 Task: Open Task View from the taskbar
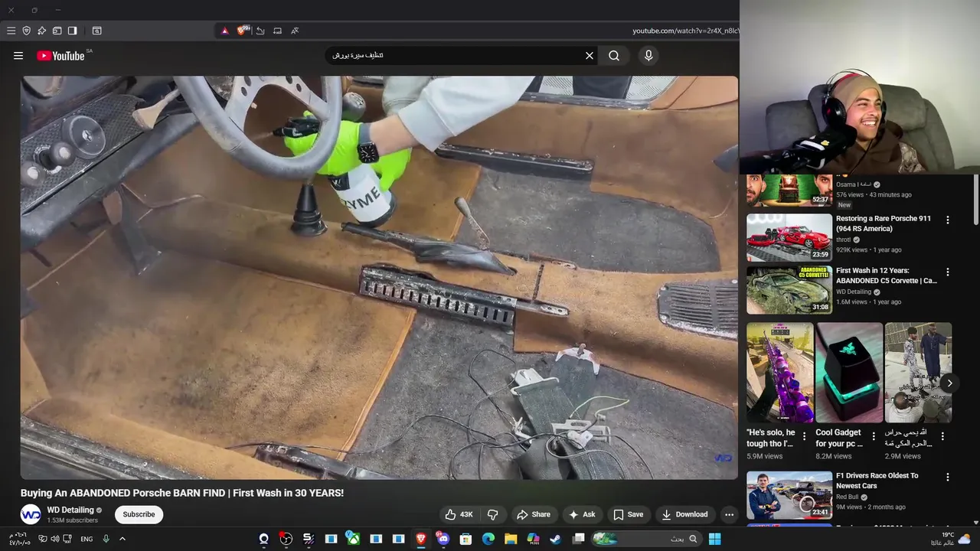coord(578,539)
